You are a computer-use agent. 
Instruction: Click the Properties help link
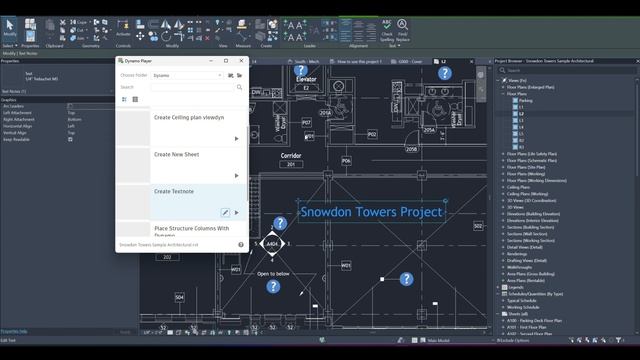[x=14, y=331]
